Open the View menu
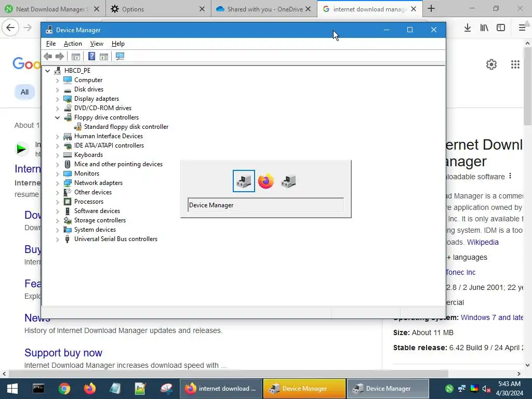Image resolution: width=532 pixels, height=399 pixels. pos(97,44)
